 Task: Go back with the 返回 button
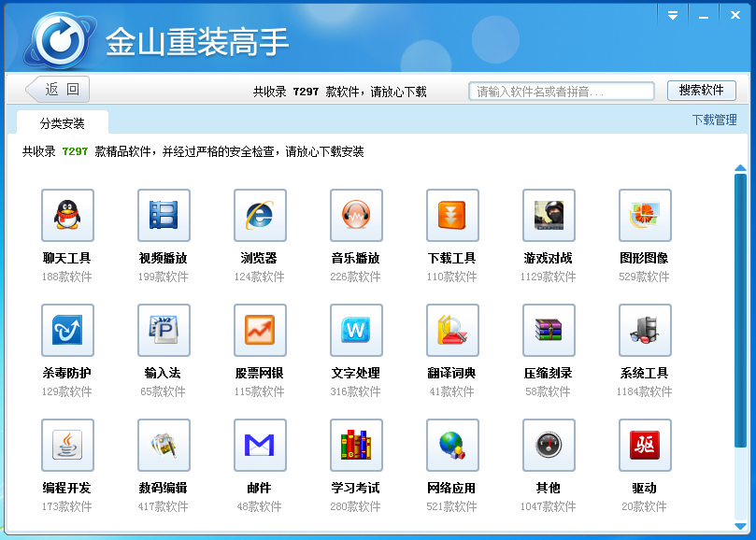pyautogui.click(x=57, y=90)
